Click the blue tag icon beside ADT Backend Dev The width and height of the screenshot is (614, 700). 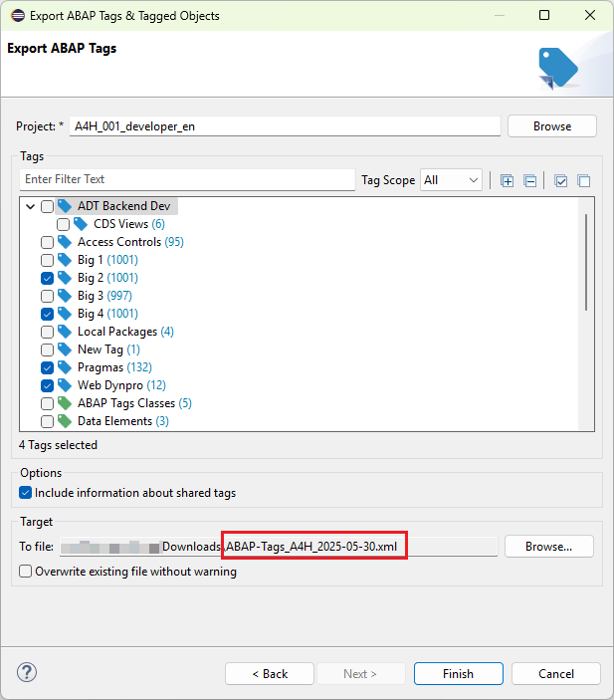[65, 206]
